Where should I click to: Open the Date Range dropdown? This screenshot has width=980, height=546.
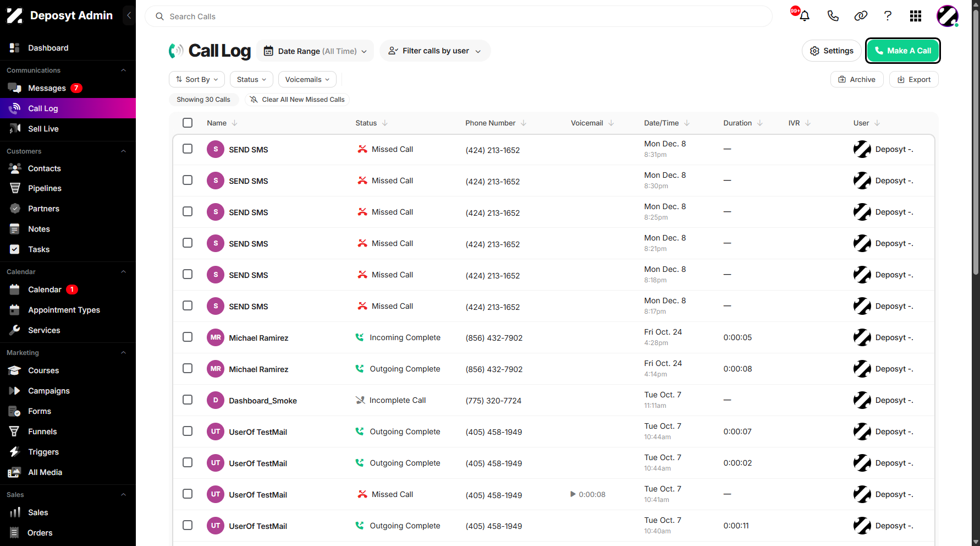(315, 51)
